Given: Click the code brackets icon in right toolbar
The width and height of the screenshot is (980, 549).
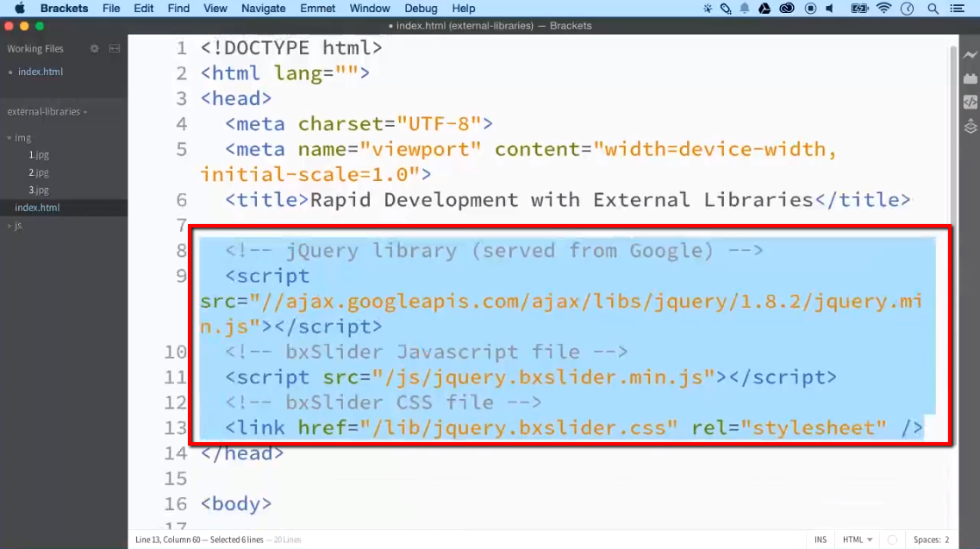Looking at the screenshot, I should click(x=970, y=102).
